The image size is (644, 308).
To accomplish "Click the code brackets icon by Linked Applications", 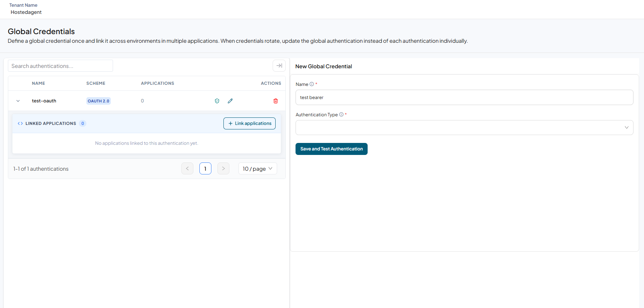I will point(20,123).
